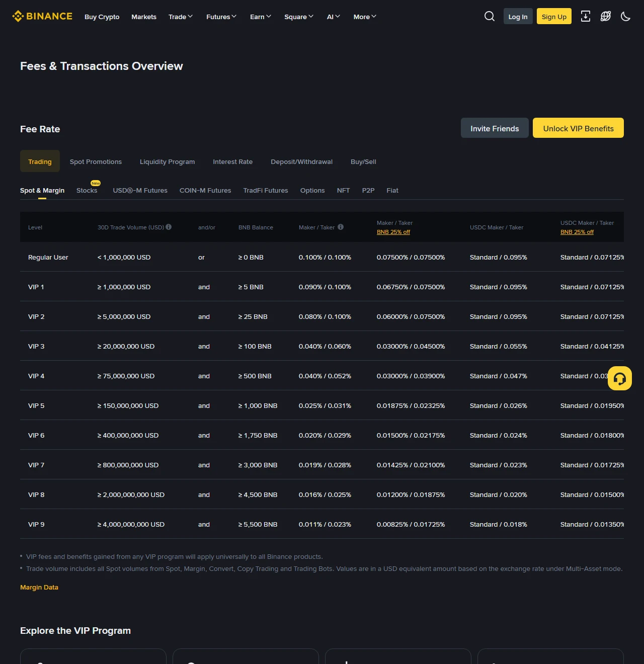This screenshot has width=644, height=664.
Task: Select the Stocks sub-tab
Action: click(x=87, y=190)
